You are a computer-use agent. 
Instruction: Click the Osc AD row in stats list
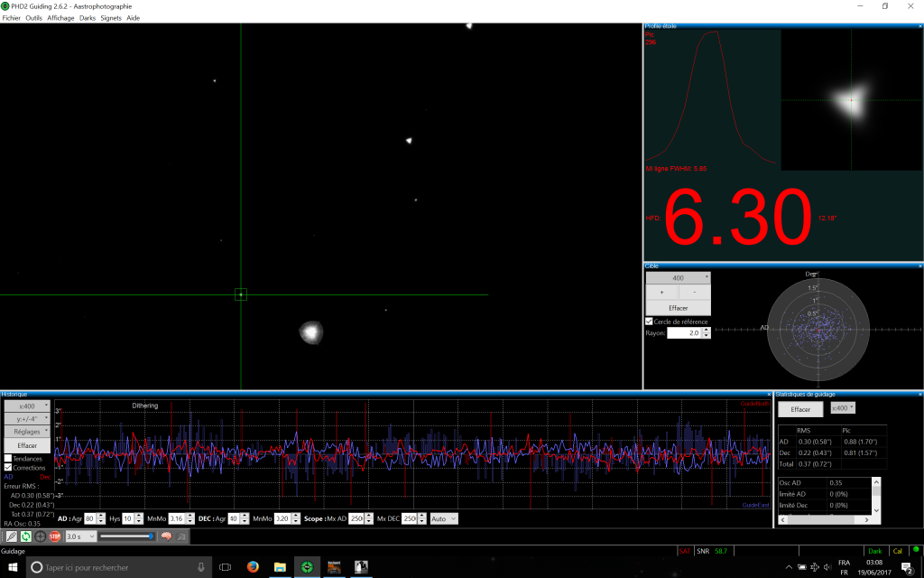coord(825,482)
